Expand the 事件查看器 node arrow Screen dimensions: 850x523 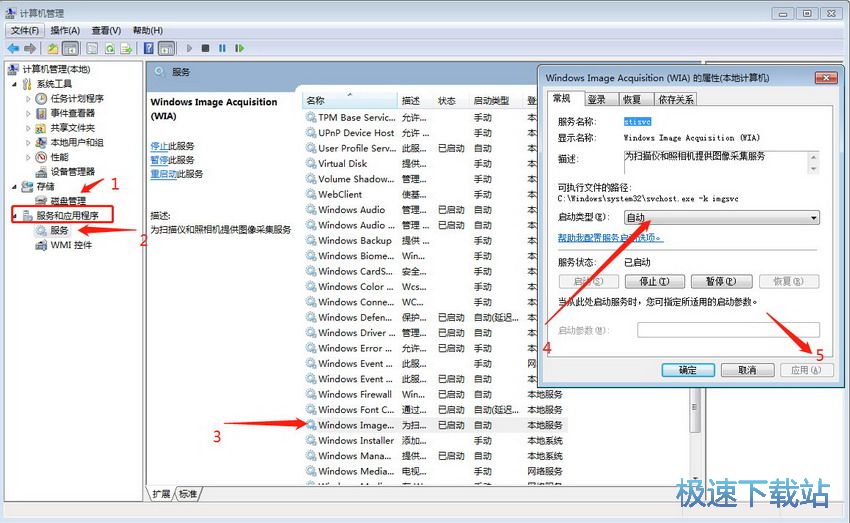click(x=28, y=113)
